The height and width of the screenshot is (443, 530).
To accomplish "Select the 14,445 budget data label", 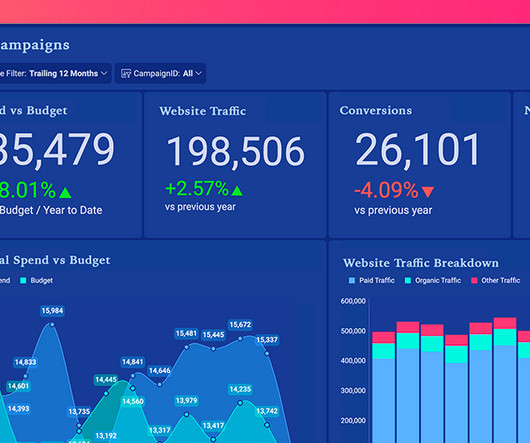I will coord(106,379).
